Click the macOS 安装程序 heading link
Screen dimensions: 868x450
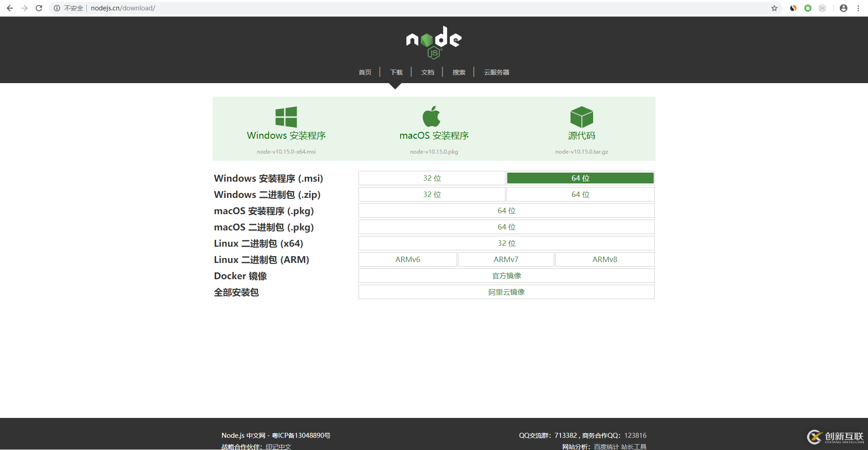pyautogui.click(x=434, y=136)
